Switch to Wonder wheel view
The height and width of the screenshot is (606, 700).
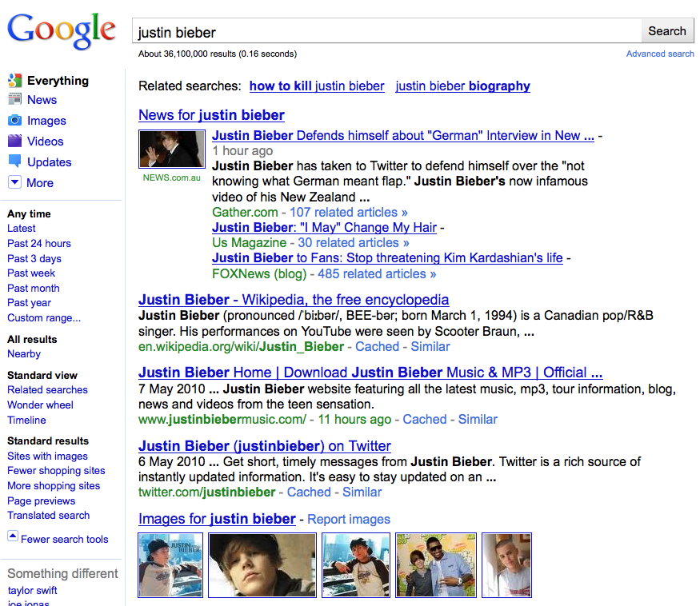point(40,405)
